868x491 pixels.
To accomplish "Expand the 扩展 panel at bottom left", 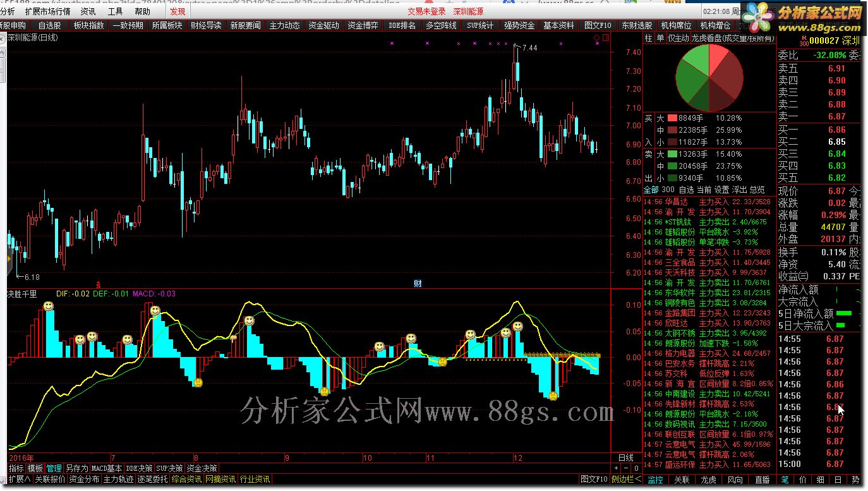I will tap(20, 479).
